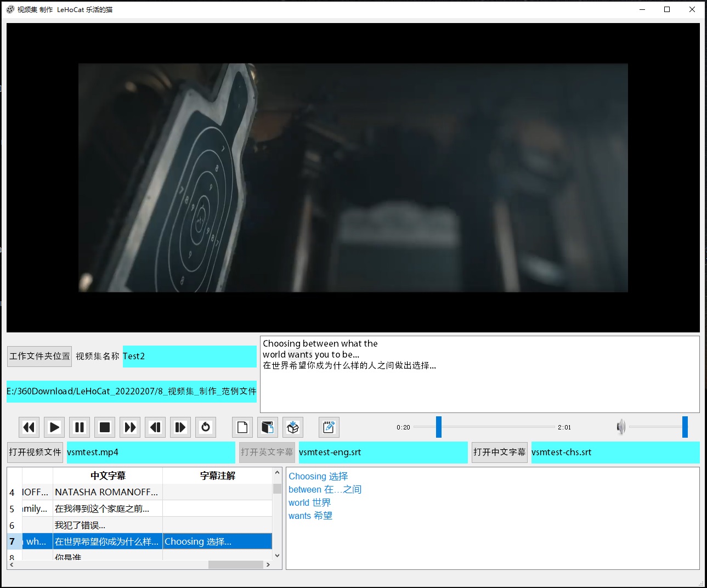707x588 pixels.
Task: Click the video seek slider handle
Action: (439, 427)
